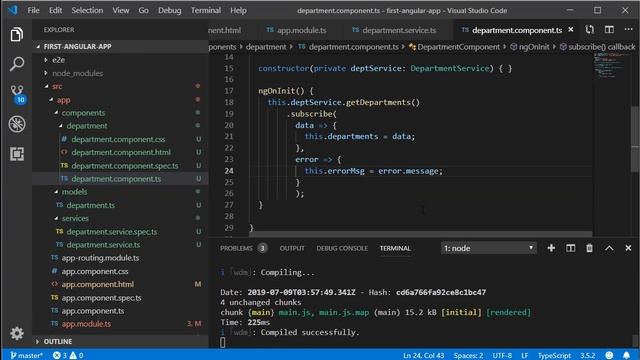Open app-routing.module.ts file

pyautogui.click(x=100, y=258)
